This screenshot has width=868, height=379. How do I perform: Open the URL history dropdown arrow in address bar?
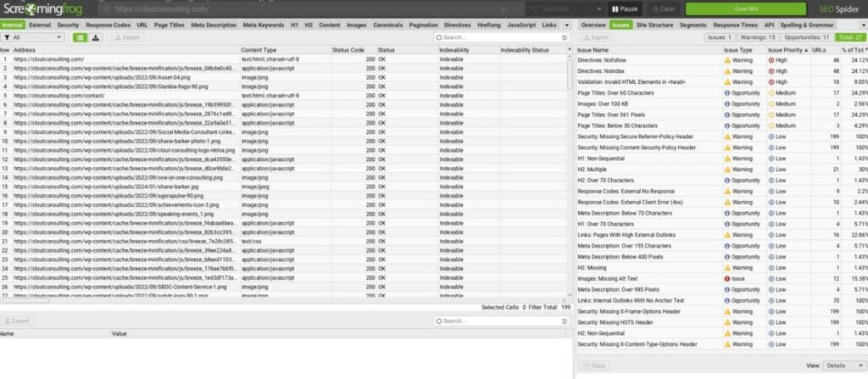[x=515, y=8]
